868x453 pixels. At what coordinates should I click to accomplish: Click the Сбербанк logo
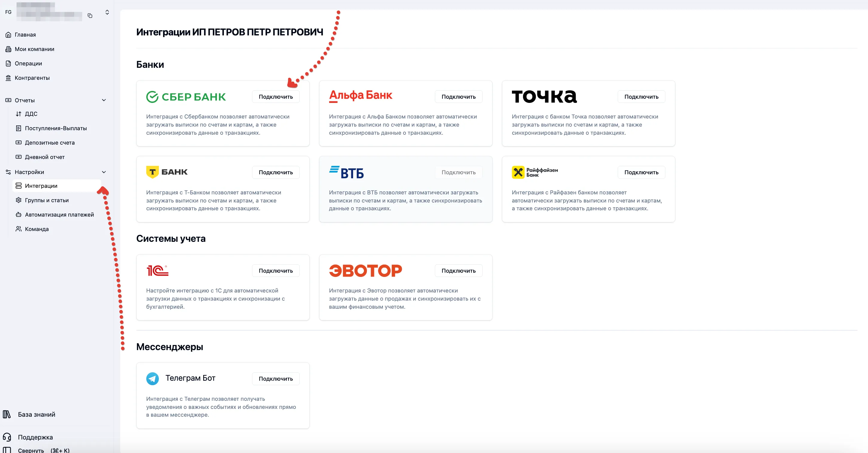(x=186, y=97)
